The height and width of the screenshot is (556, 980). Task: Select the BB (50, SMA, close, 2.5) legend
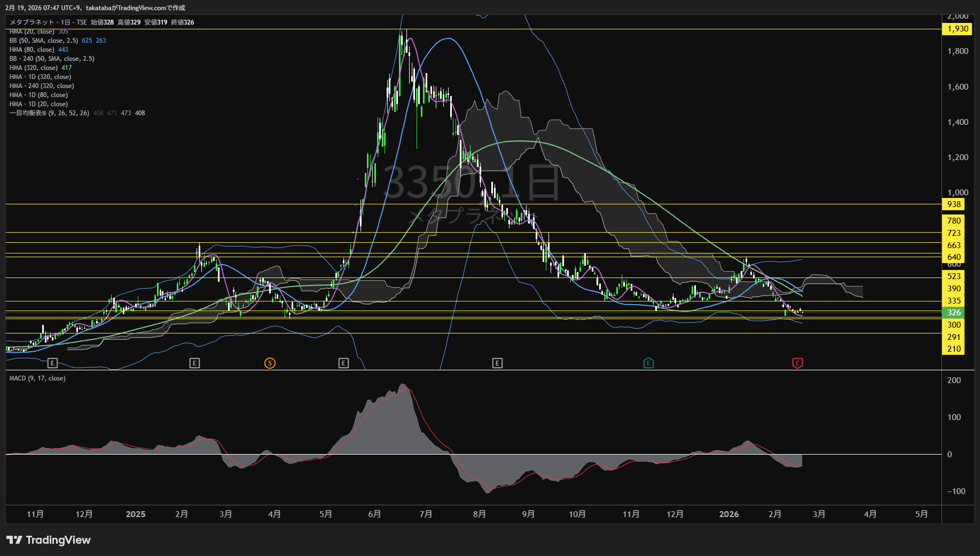coord(44,41)
